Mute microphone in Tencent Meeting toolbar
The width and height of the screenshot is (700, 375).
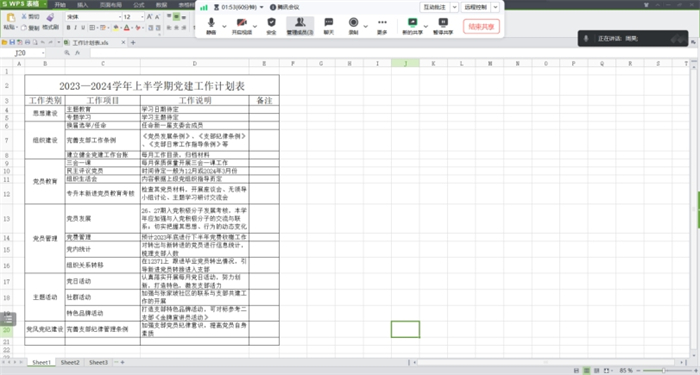pyautogui.click(x=211, y=26)
